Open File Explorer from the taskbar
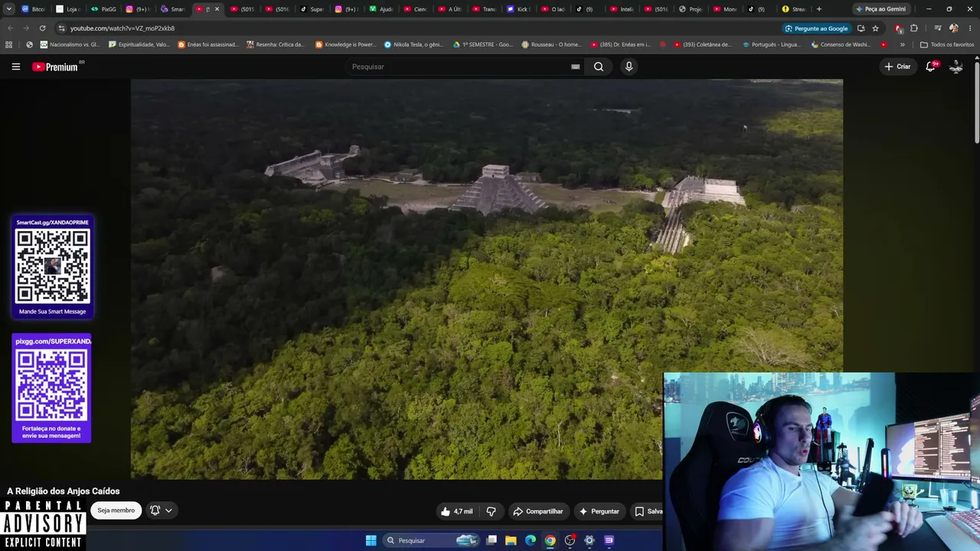The height and width of the screenshot is (551, 980). (x=511, y=540)
